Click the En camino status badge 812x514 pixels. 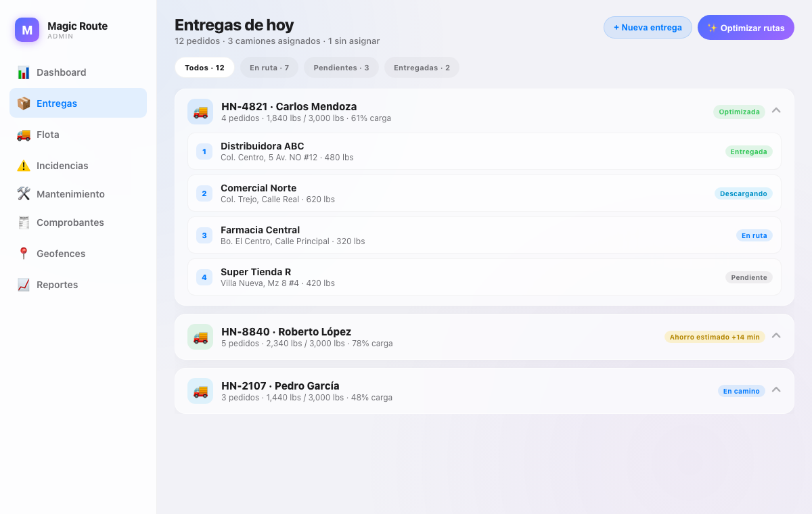(x=741, y=391)
